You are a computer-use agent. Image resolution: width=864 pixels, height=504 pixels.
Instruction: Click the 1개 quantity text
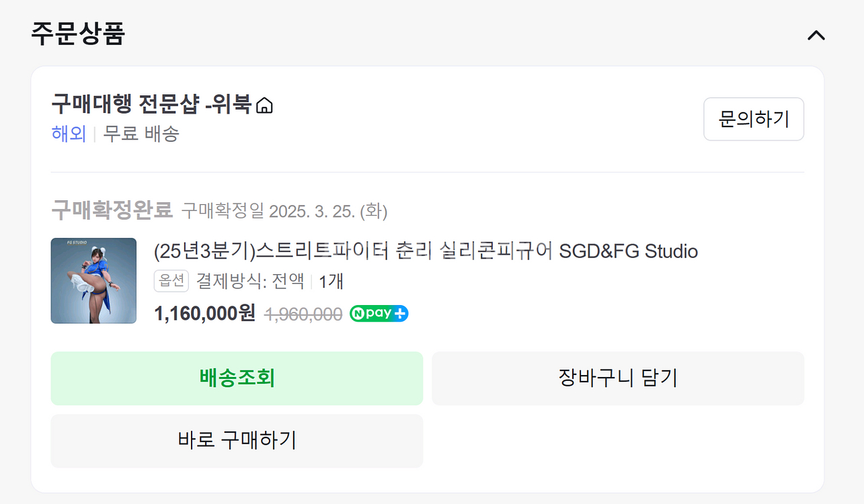pos(331,281)
